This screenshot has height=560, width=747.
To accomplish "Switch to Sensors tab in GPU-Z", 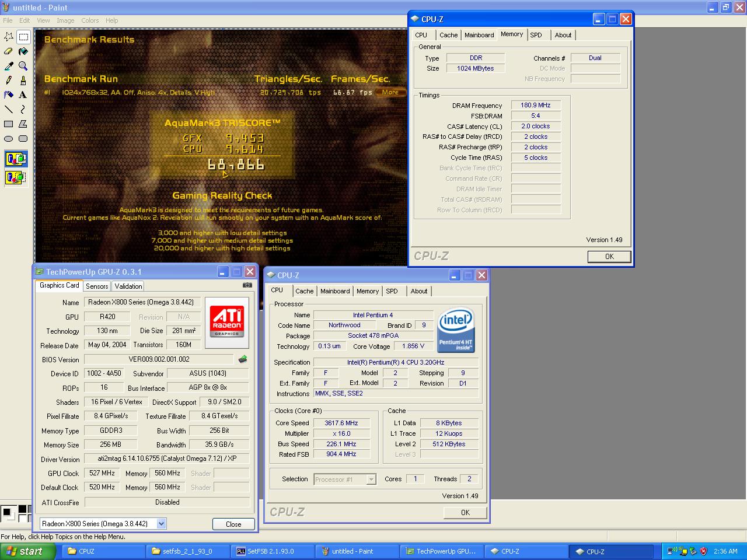I will point(97,286).
